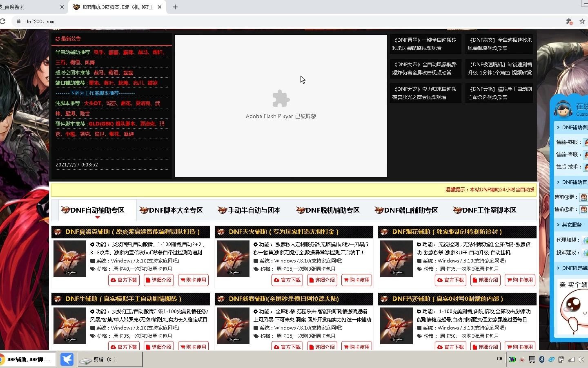Click first 售前-客服 contact icon
This screenshot has width=588, height=368.
pyautogui.click(x=586, y=142)
